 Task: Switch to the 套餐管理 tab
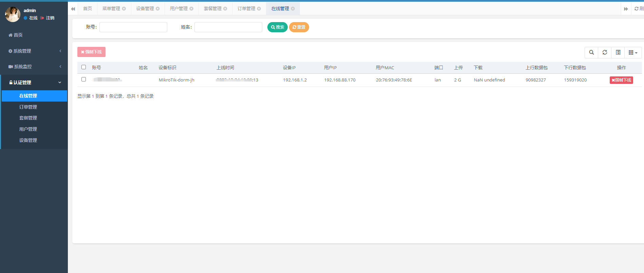tap(212, 9)
